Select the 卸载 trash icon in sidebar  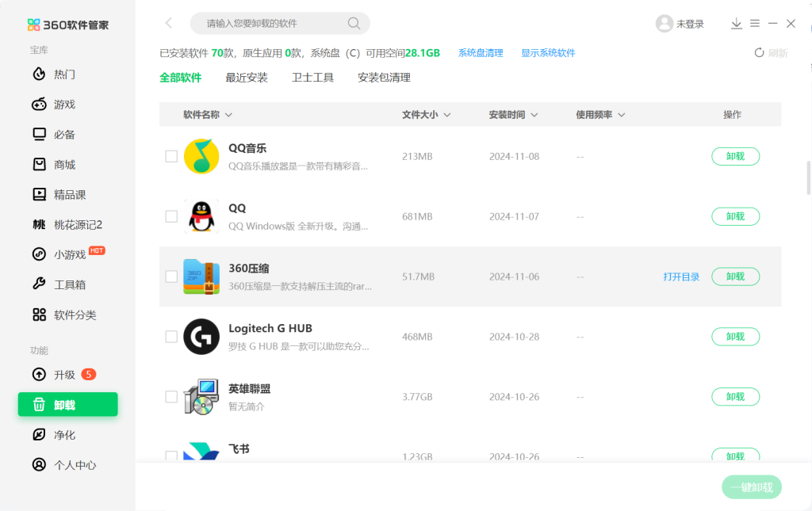pyautogui.click(x=39, y=405)
